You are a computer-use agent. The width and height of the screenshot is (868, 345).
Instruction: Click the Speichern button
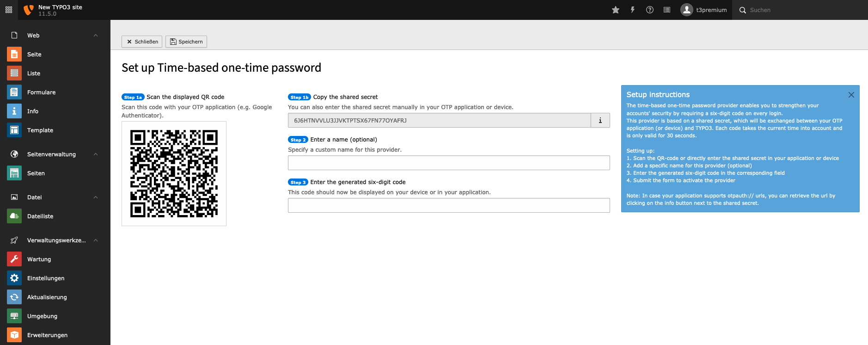[x=186, y=42]
